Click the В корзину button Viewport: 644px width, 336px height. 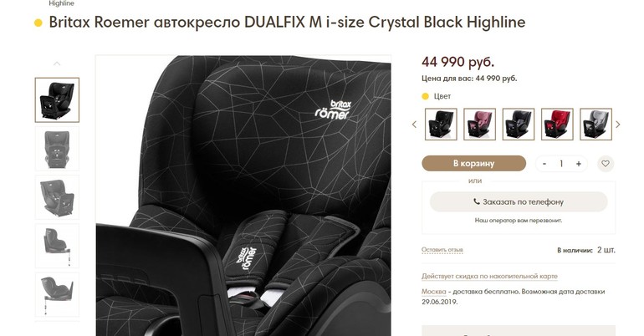tap(474, 163)
